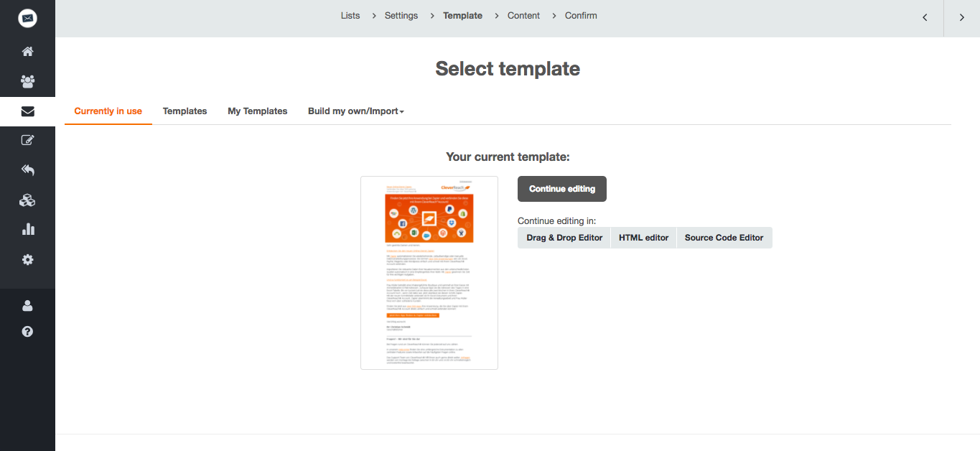
Task: Go to Settings breadcrumb step
Action: point(401,16)
